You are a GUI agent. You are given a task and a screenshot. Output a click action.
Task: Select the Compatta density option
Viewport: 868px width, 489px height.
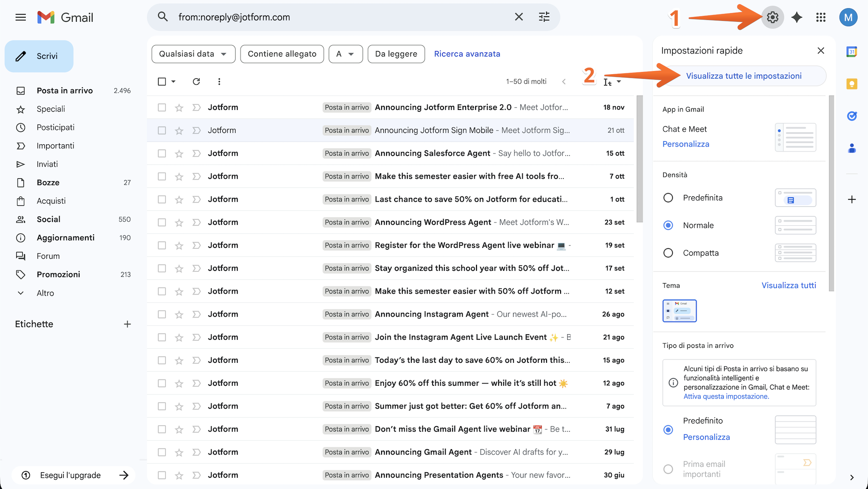(x=668, y=253)
